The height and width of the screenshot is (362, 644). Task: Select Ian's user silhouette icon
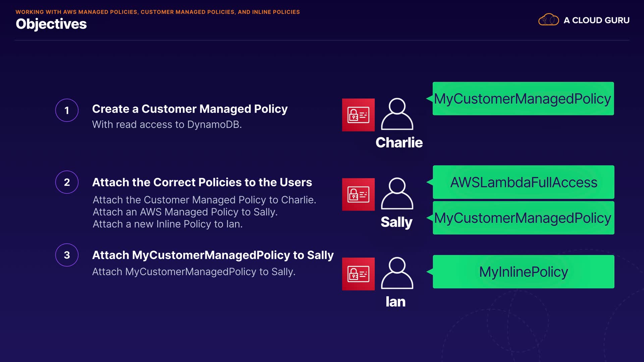397,273
